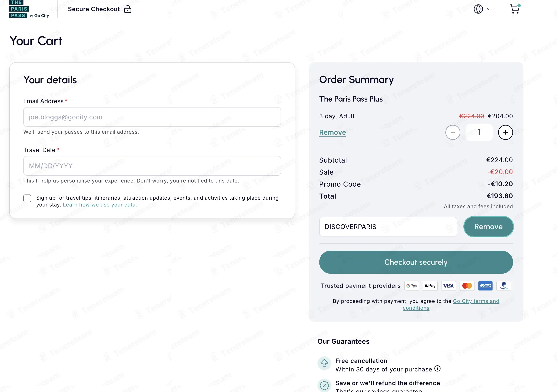557x392 pixels.
Task: Click the Google Pay icon
Action: tap(412, 286)
